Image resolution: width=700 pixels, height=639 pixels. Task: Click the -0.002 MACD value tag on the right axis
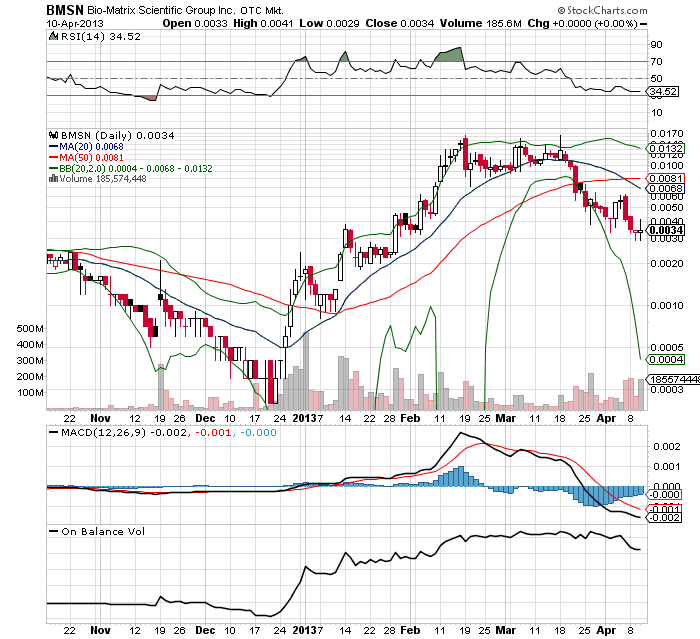pos(664,518)
